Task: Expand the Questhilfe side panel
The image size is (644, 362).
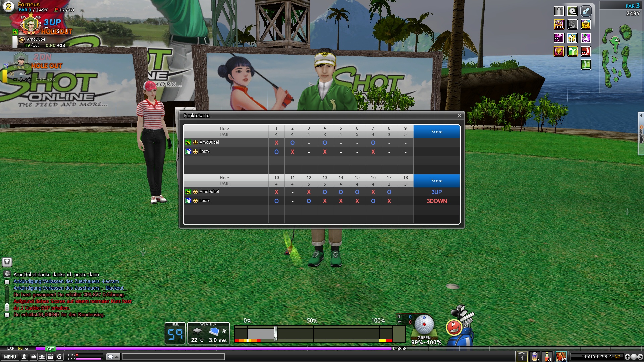Action: 641,133
